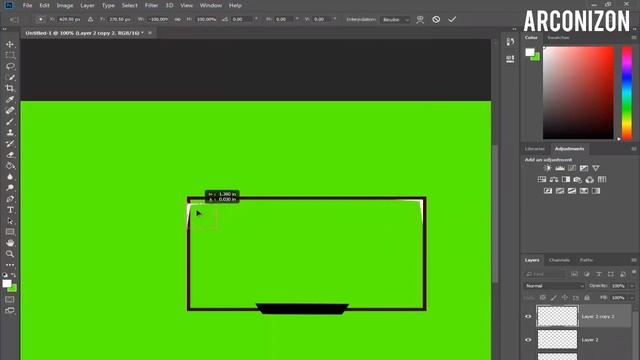Image resolution: width=640 pixels, height=360 pixels.
Task: Commit transform with the checkmark
Action: [452, 19]
